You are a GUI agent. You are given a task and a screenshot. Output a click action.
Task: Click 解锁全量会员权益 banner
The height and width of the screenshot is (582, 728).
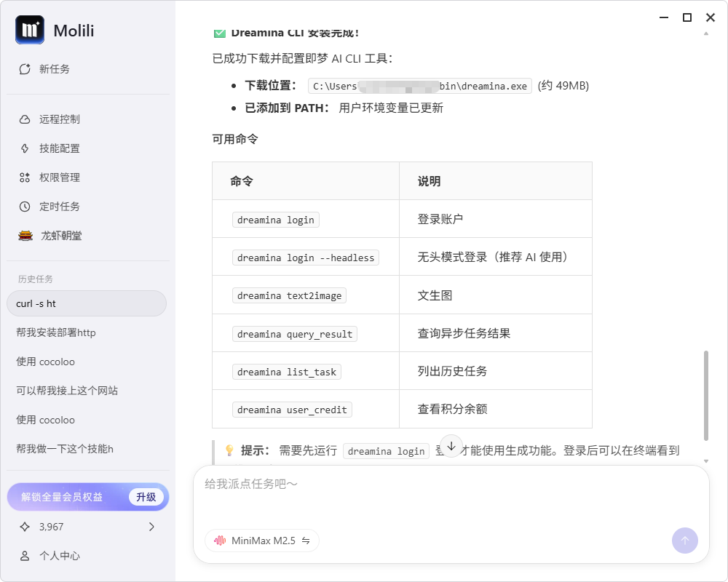(62, 497)
